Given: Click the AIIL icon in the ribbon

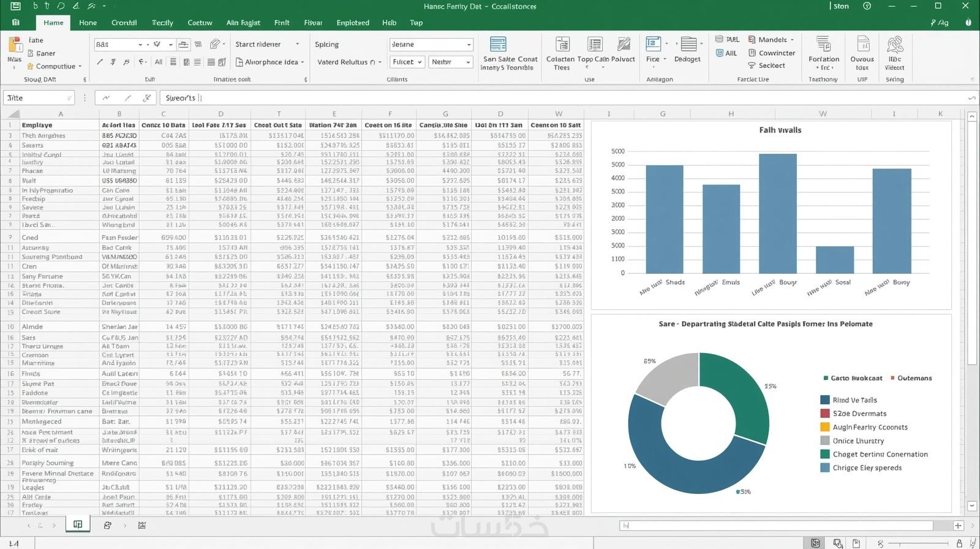Looking at the screenshot, I should click(x=720, y=53).
